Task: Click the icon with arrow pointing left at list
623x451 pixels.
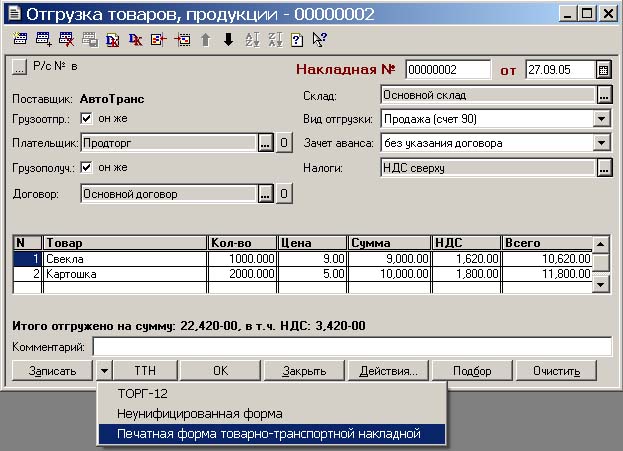Action: [x=159, y=39]
